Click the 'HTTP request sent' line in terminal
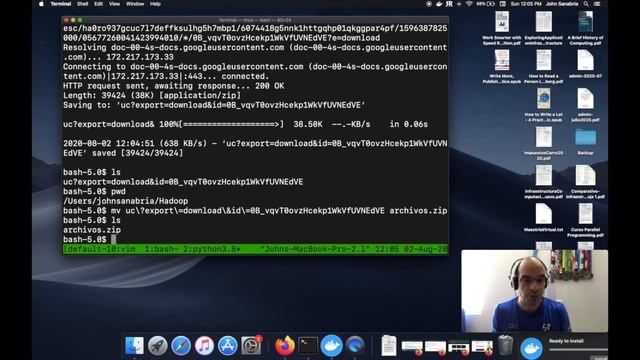 [x=173, y=86]
